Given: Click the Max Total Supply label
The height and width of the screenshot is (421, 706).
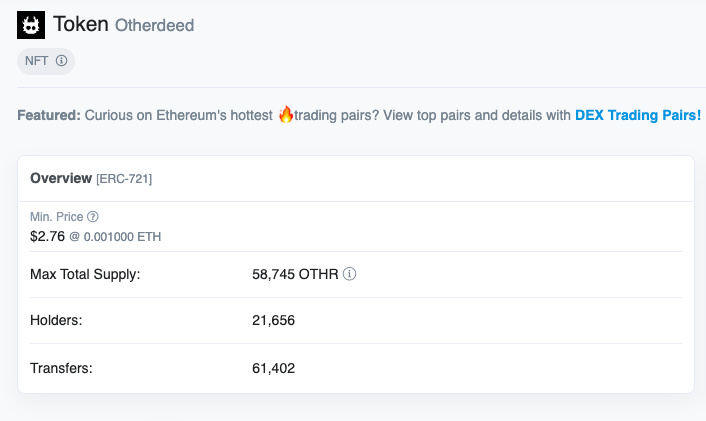Looking at the screenshot, I should click(85, 274).
